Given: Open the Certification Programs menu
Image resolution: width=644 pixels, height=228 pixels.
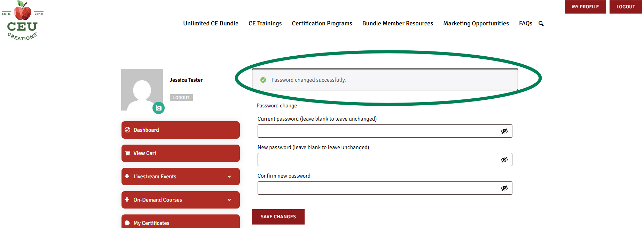Looking at the screenshot, I should pos(322,23).
